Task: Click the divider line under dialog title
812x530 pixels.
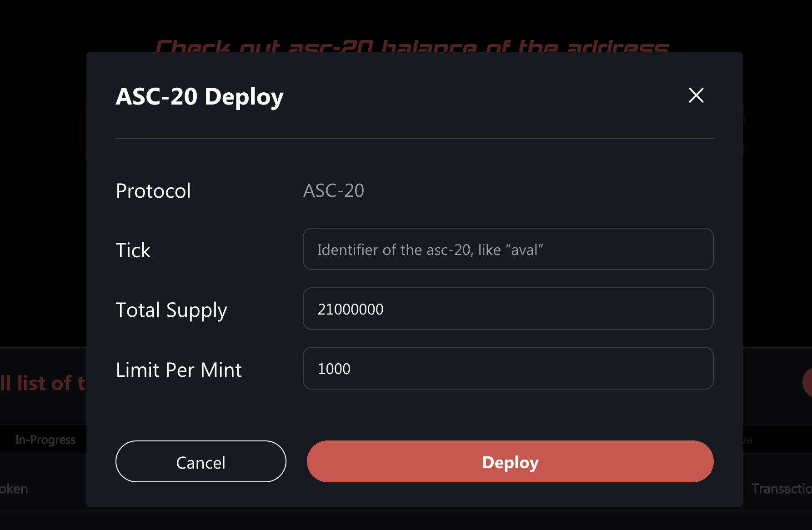Action: pyautogui.click(x=414, y=139)
